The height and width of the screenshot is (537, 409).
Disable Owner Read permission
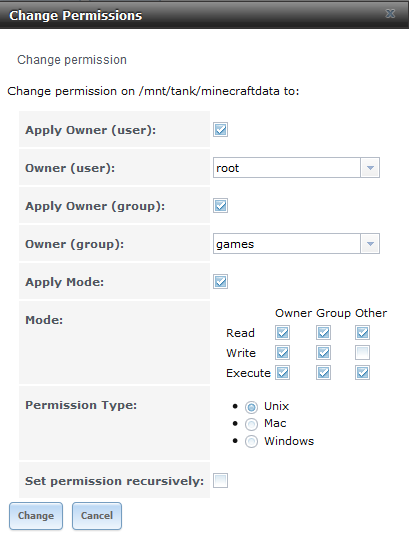(x=282, y=333)
